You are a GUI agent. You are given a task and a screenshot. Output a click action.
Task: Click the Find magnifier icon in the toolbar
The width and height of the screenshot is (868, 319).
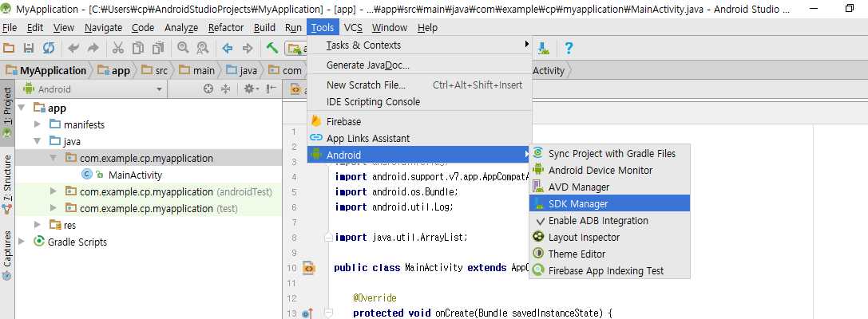(x=183, y=48)
